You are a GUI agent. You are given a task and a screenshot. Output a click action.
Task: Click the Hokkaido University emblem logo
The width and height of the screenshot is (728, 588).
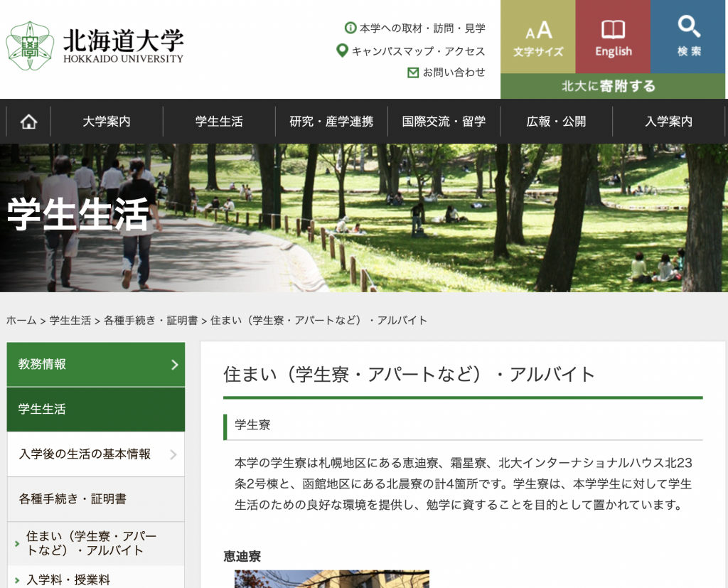[30, 46]
